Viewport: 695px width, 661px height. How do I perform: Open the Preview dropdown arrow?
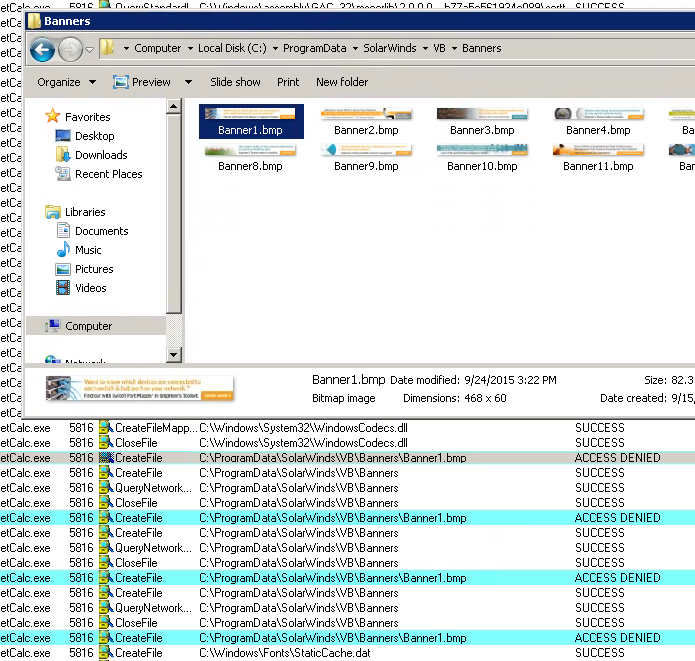(188, 82)
